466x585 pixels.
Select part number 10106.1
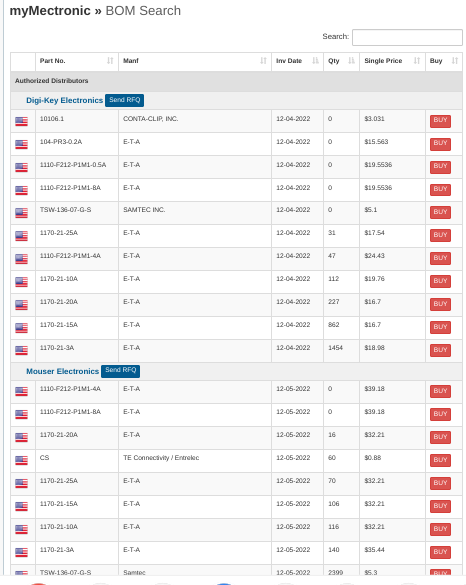pos(52,119)
